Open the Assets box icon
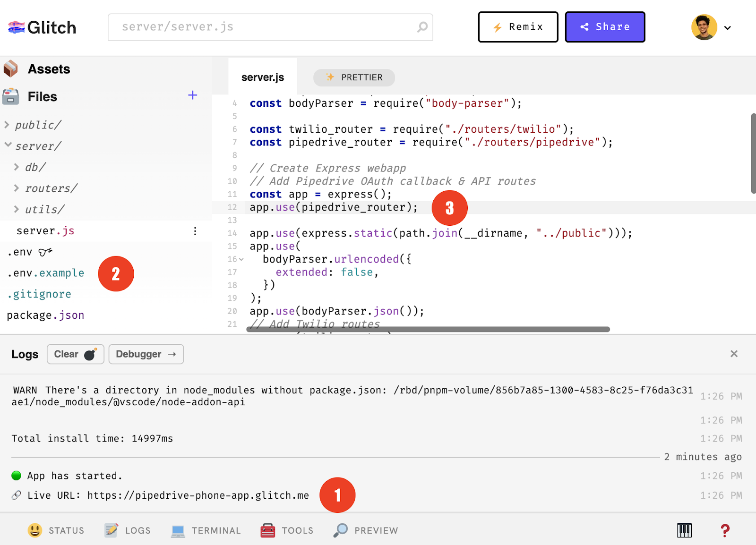Viewport: 756px width, 545px height. tap(11, 69)
